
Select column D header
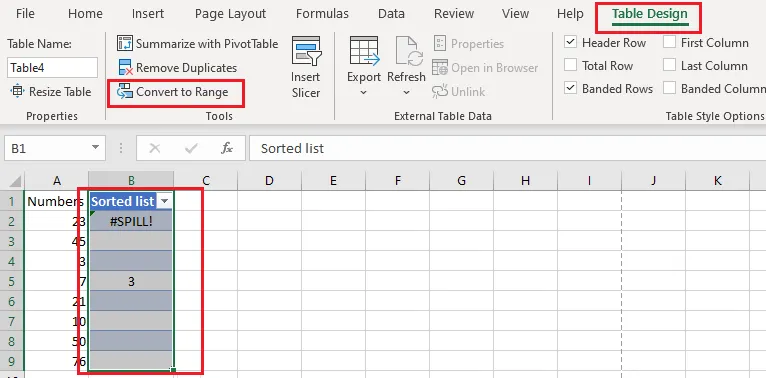point(269,181)
